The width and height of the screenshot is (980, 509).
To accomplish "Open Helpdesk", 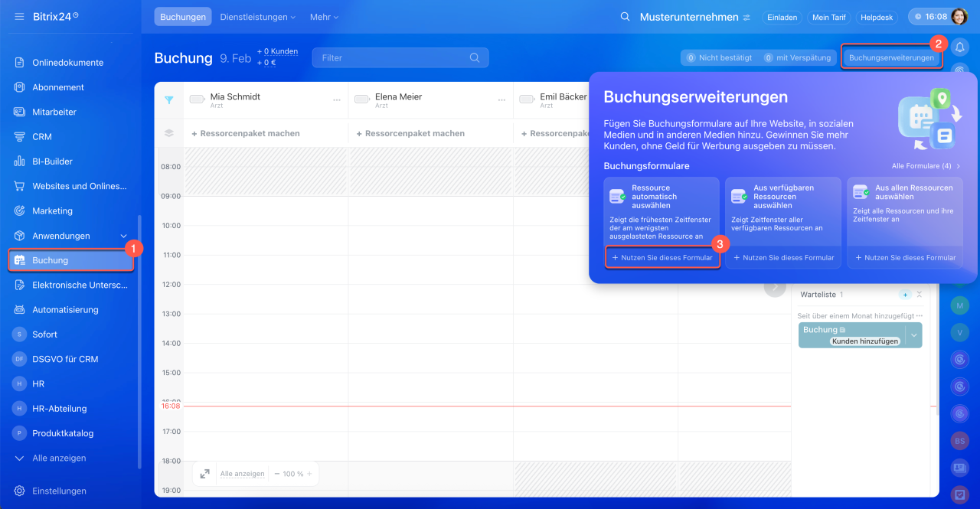I will click(x=878, y=17).
